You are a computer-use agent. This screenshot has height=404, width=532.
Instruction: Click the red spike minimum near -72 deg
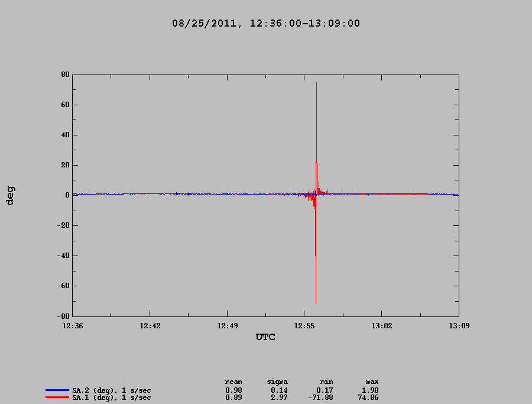point(316,303)
